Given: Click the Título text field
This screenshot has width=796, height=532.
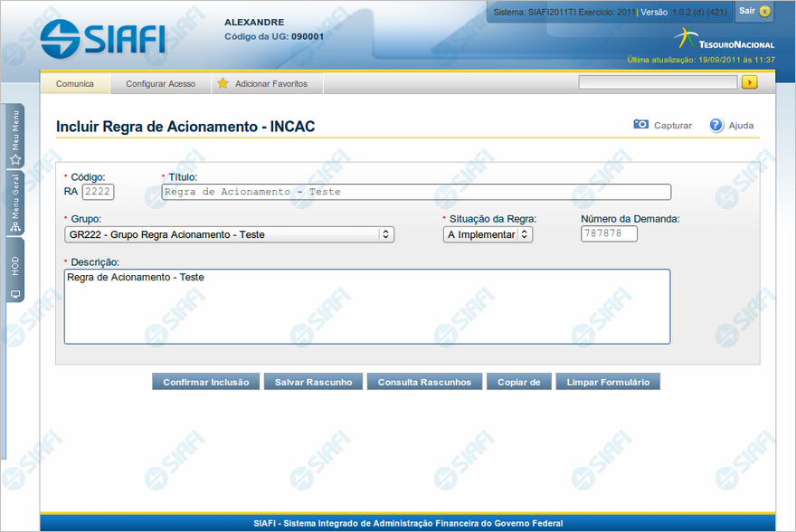Looking at the screenshot, I should 416,192.
